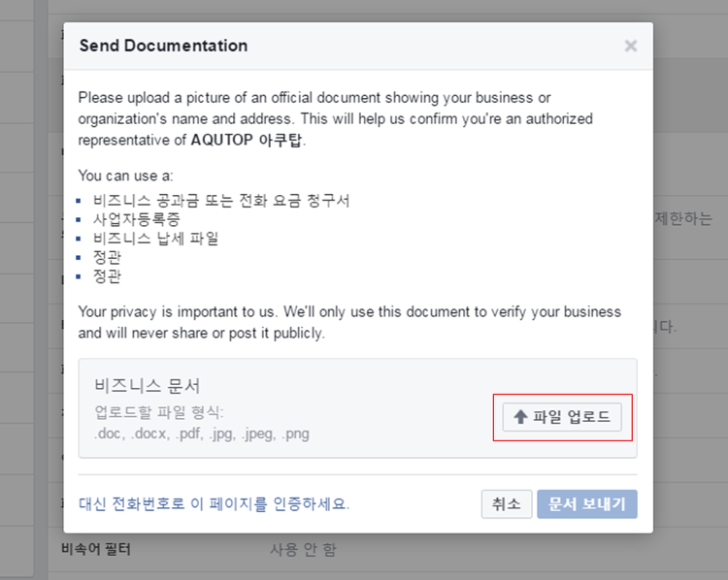Click the 사용 안 함 value
The width and height of the screenshot is (728, 580).
pyautogui.click(x=303, y=550)
